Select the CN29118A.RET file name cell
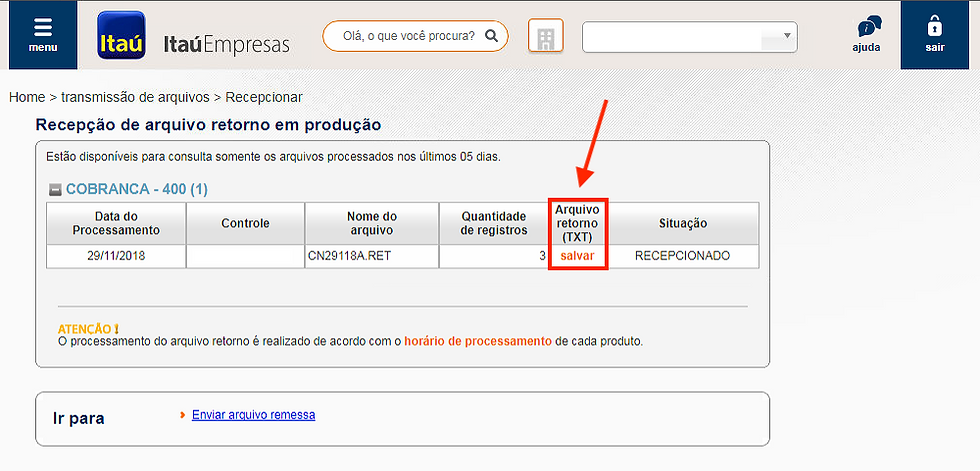This screenshot has height=471, width=980. (372, 256)
